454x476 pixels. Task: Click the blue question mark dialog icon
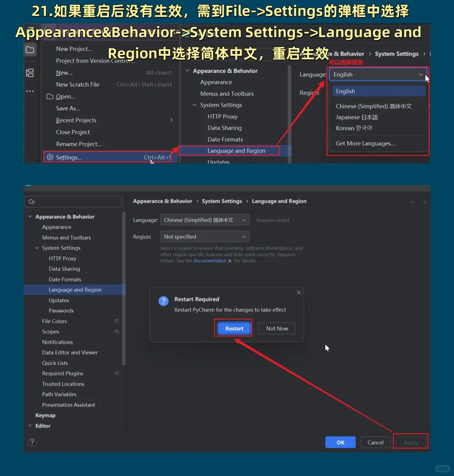tap(163, 301)
